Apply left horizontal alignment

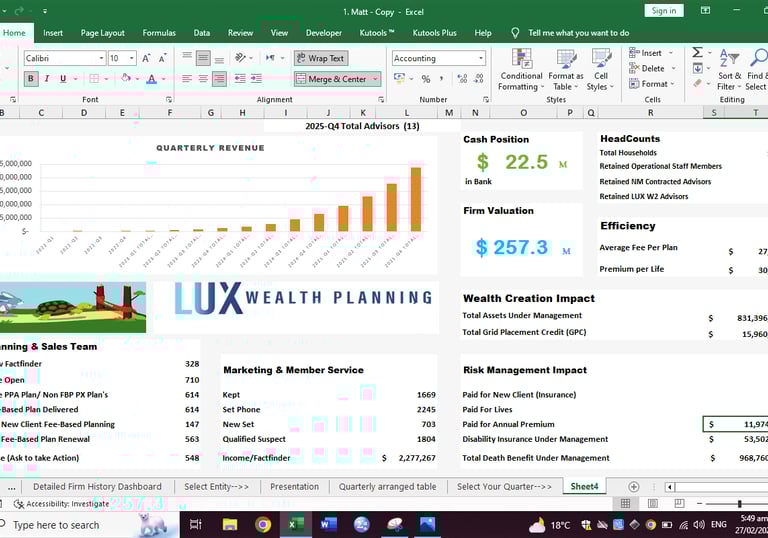click(x=187, y=78)
